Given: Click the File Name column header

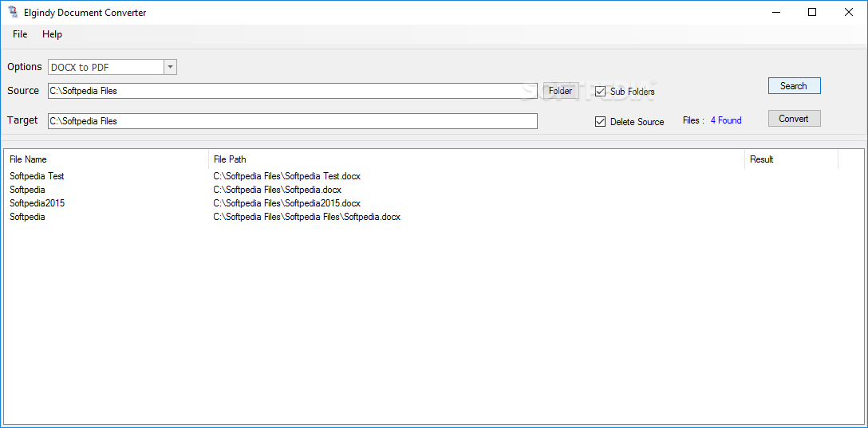Looking at the screenshot, I should click(106, 159).
